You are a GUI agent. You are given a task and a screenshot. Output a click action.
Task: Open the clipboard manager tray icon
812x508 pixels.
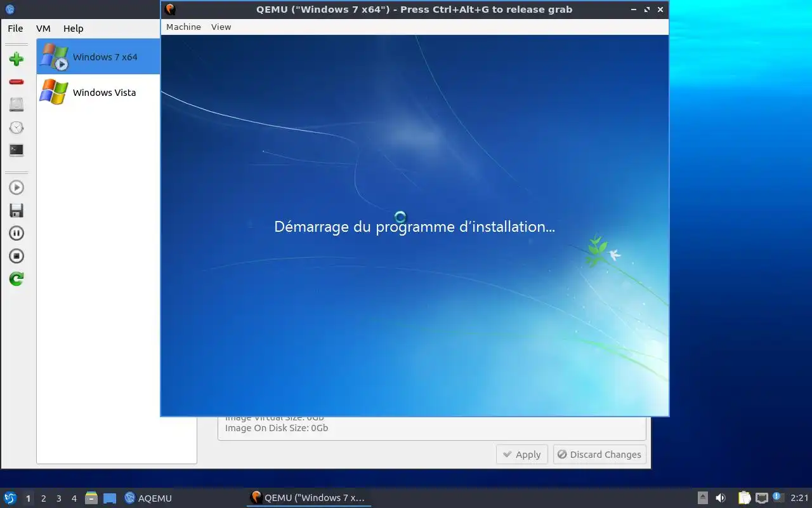pos(744,498)
